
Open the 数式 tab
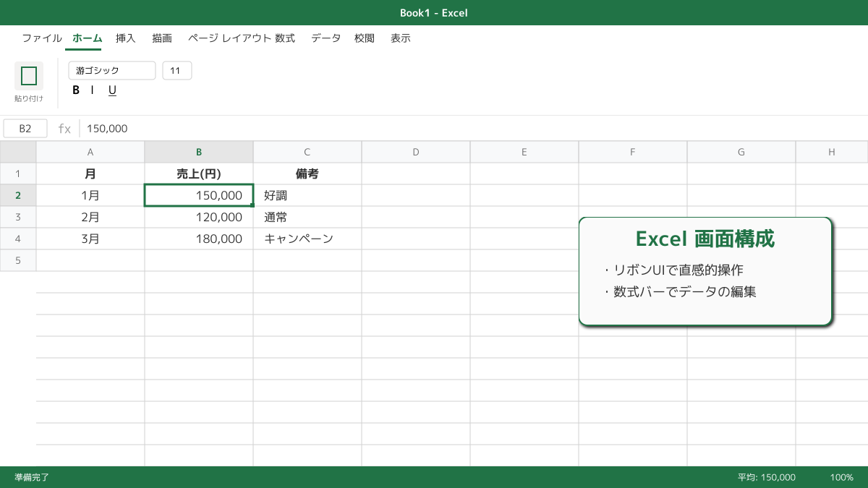tap(285, 38)
